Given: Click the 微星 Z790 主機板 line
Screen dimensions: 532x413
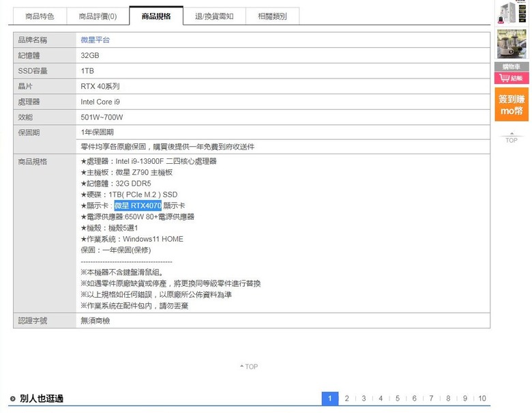Looking at the screenshot, I should (x=127, y=173).
